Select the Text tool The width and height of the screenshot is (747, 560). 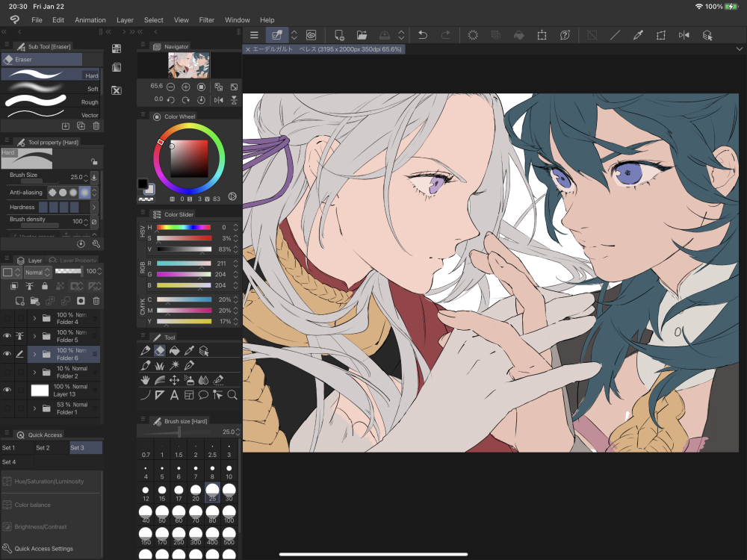(x=174, y=395)
